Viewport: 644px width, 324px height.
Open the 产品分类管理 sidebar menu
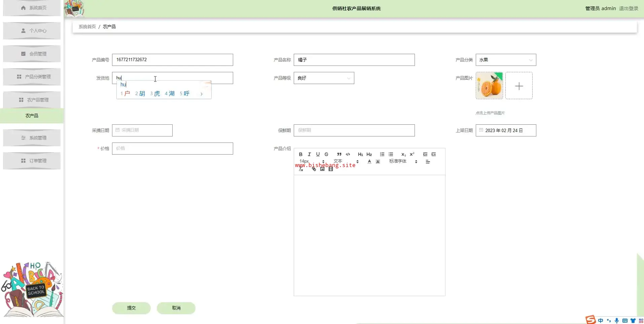(32, 77)
